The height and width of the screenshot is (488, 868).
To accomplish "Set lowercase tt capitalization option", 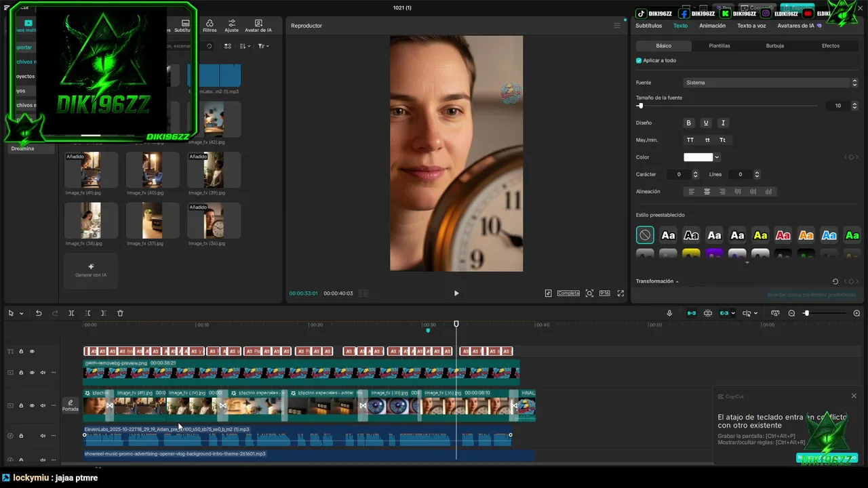I will [x=707, y=140].
